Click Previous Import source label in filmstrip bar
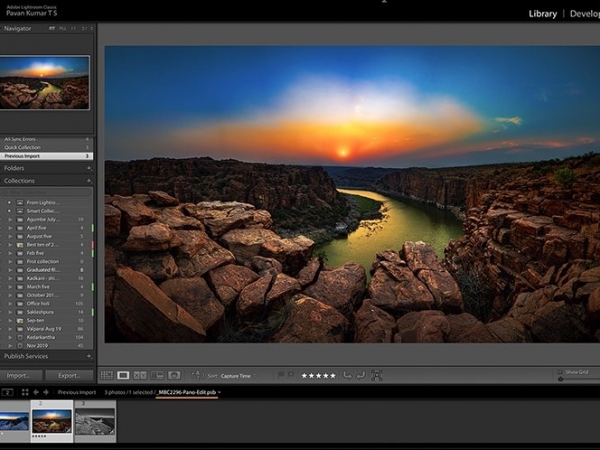 [77, 392]
